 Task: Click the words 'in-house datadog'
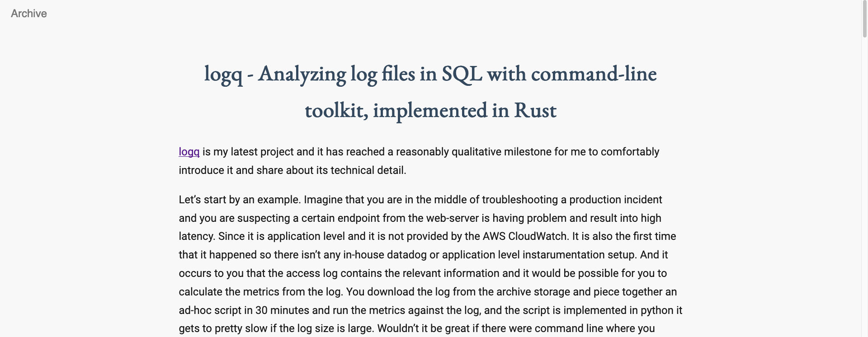coord(385,255)
